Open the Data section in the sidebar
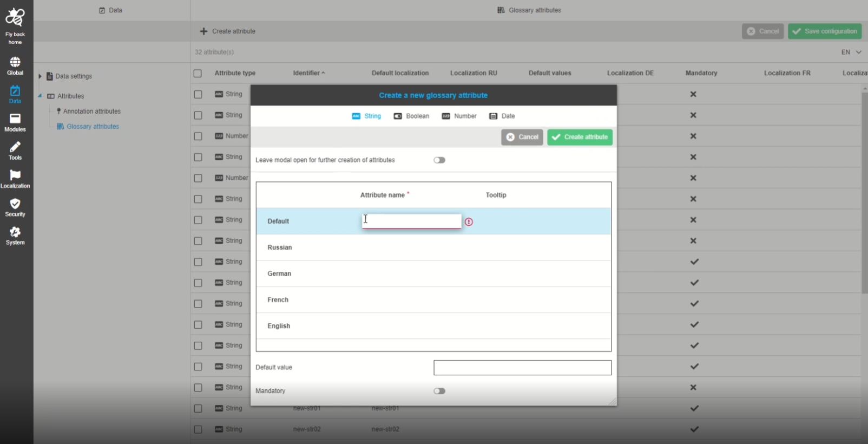 click(x=15, y=94)
